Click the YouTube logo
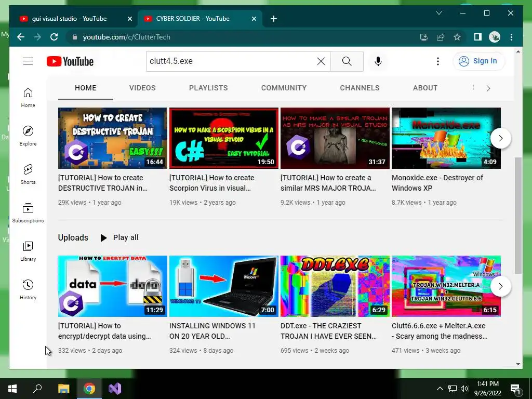This screenshot has width=532, height=399. tap(70, 61)
